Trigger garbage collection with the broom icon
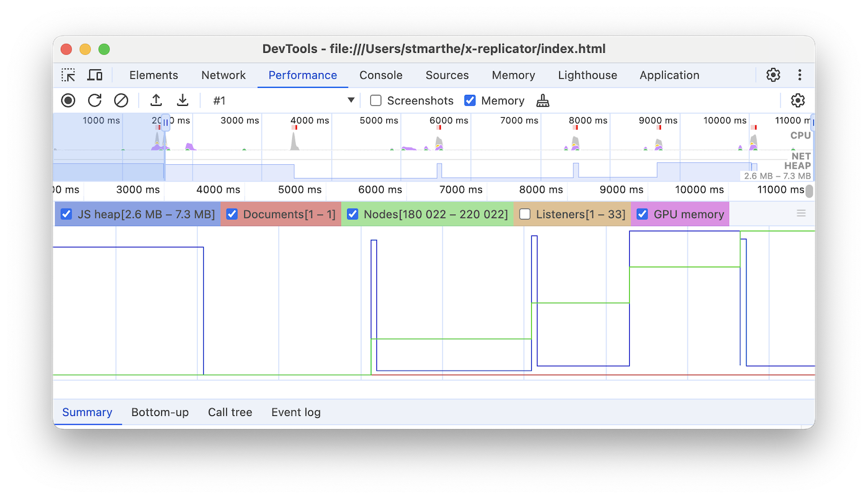 (x=542, y=100)
